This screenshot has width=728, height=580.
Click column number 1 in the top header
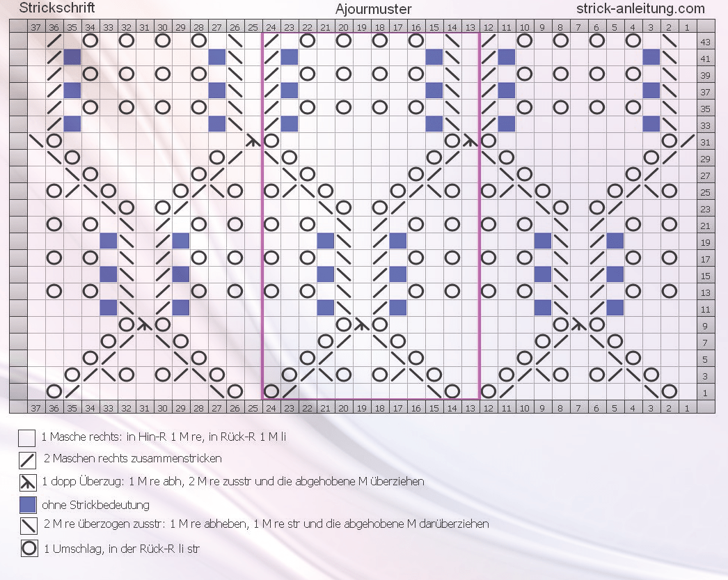click(x=687, y=27)
